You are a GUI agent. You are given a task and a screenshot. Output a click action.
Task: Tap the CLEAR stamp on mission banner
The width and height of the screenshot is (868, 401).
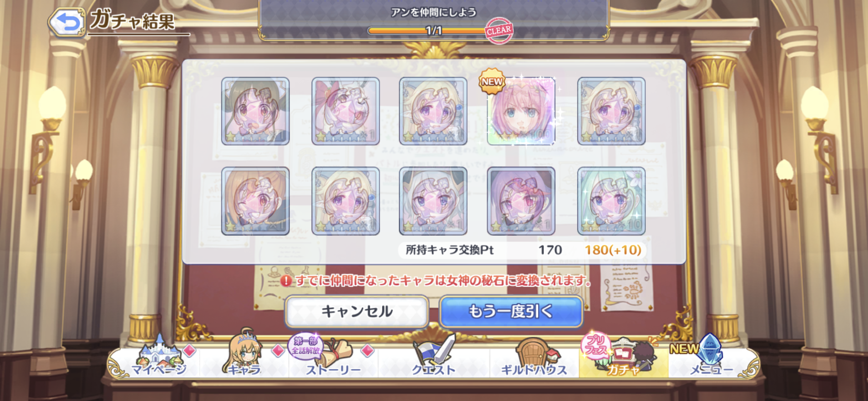click(499, 31)
